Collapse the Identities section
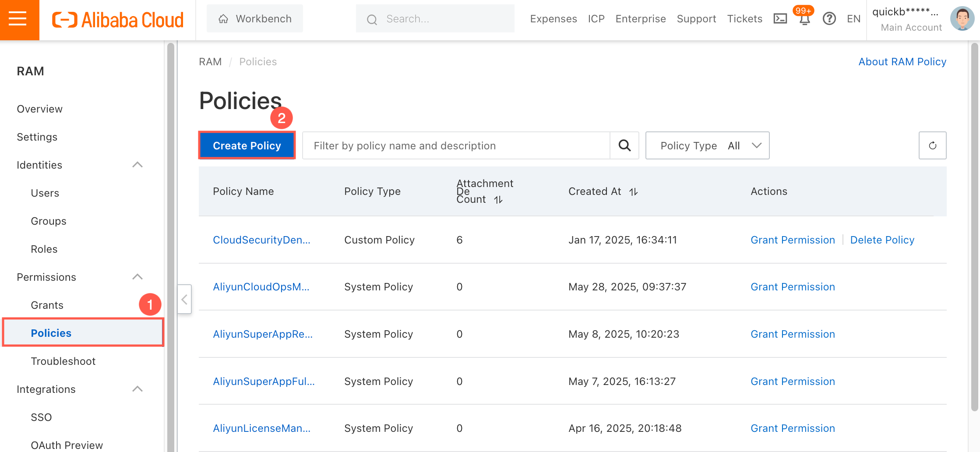This screenshot has height=452, width=980. point(137,165)
